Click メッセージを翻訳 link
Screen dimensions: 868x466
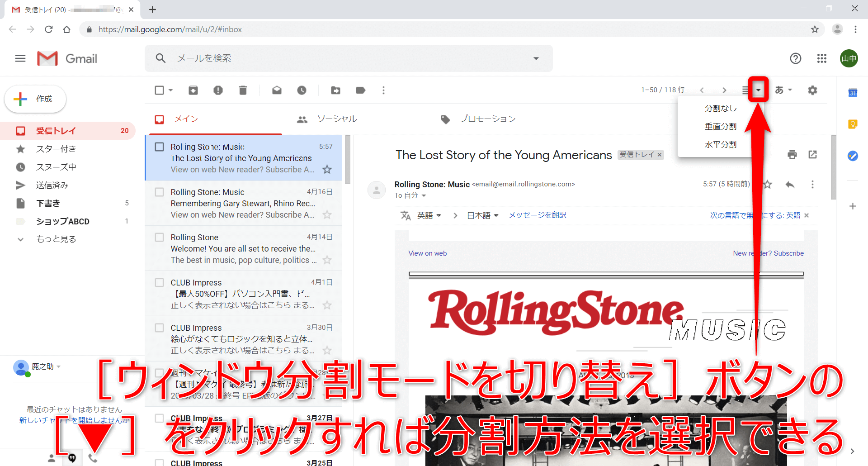(538, 215)
